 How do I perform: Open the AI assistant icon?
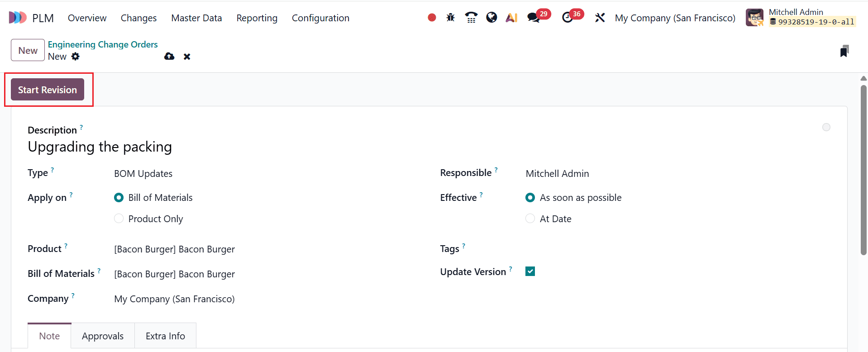511,18
